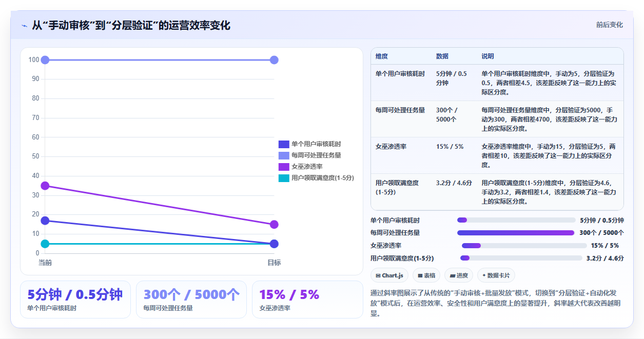Select the 数据卡片 tag button
644x339 pixels.
496,275
